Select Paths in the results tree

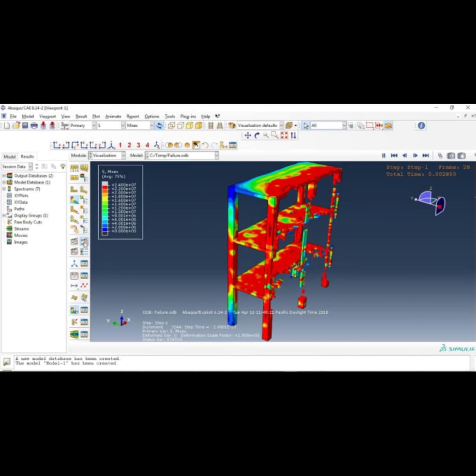point(19,209)
